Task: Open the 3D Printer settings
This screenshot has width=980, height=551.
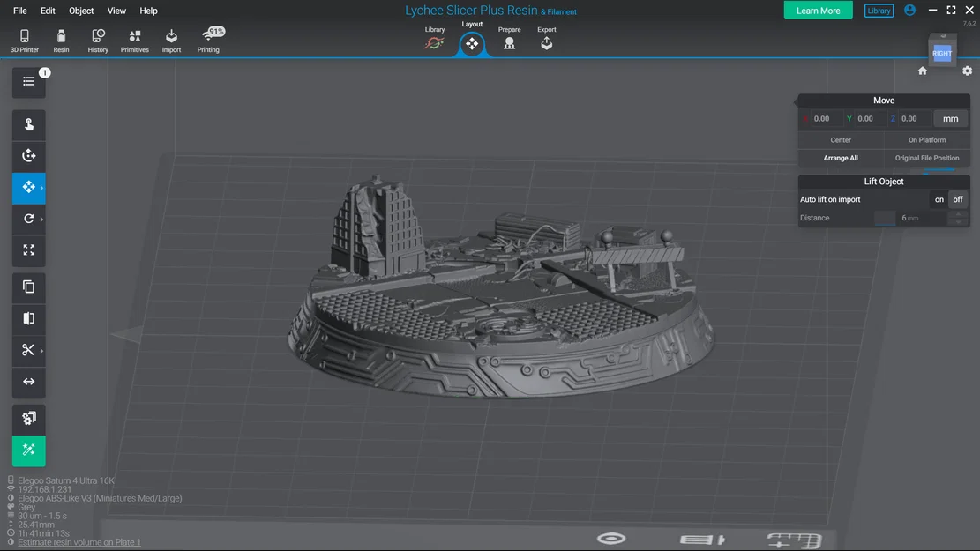Action: tap(25, 41)
